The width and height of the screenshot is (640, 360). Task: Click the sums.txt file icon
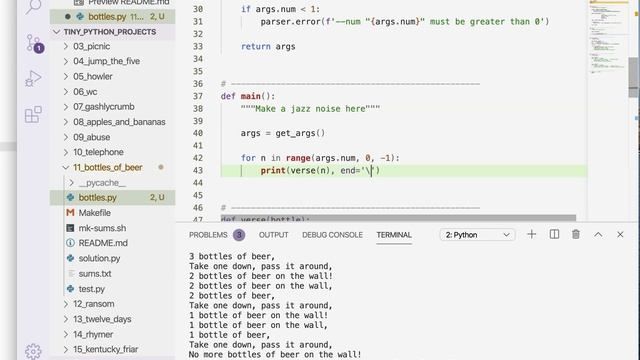pyautogui.click(x=71, y=273)
